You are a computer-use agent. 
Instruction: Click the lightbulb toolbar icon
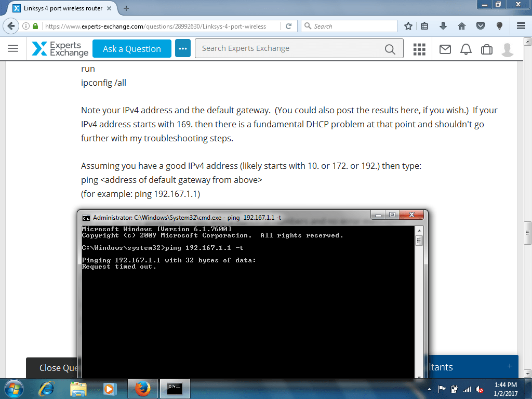pos(499,26)
